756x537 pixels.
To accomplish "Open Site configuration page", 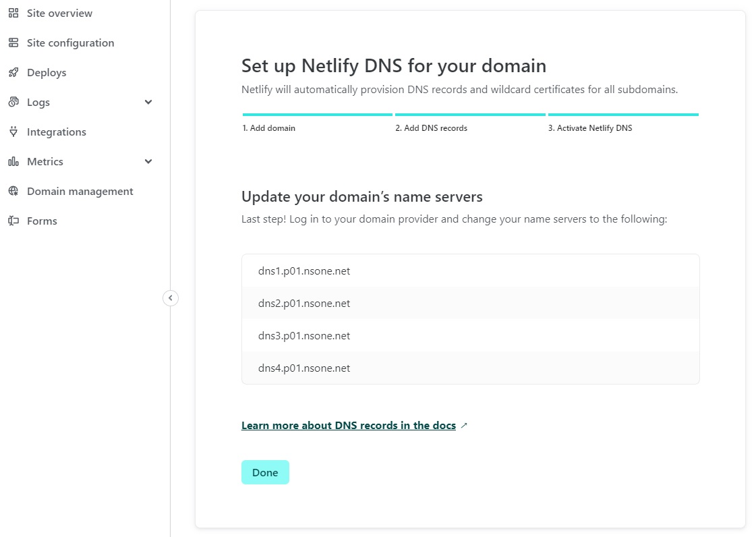I will 70,43.
